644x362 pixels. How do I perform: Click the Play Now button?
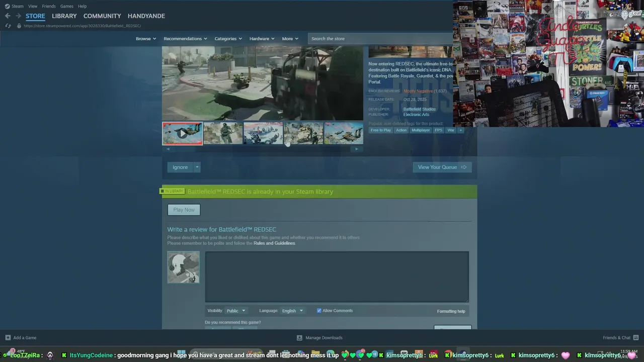184,210
